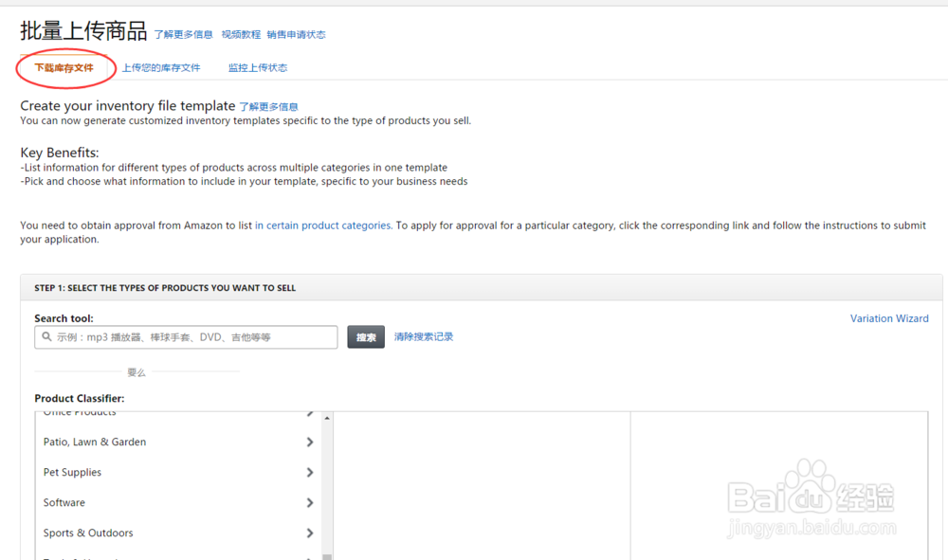
Task: Follow the 'in certain product categories' link
Action: tap(323, 226)
